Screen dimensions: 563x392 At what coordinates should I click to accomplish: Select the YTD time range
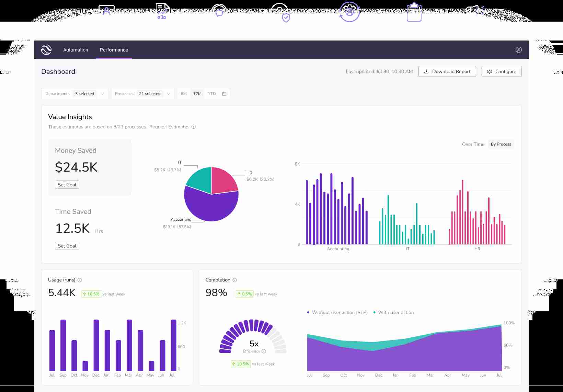(212, 94)
